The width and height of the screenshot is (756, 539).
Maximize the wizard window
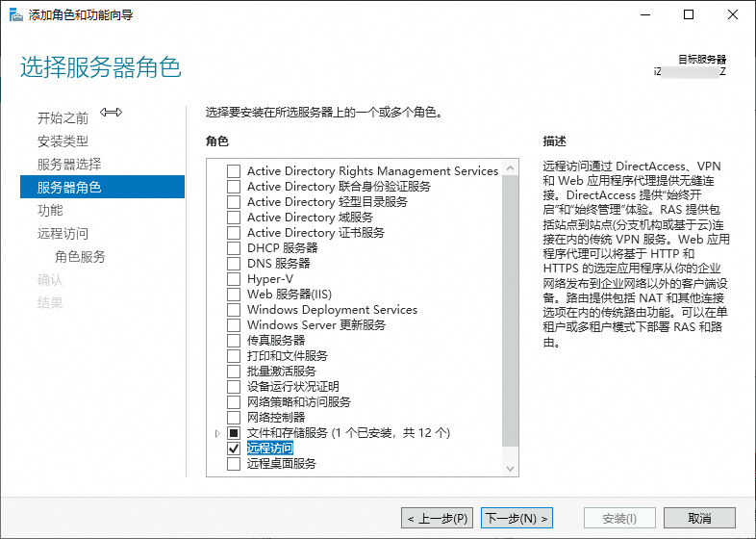689,15
